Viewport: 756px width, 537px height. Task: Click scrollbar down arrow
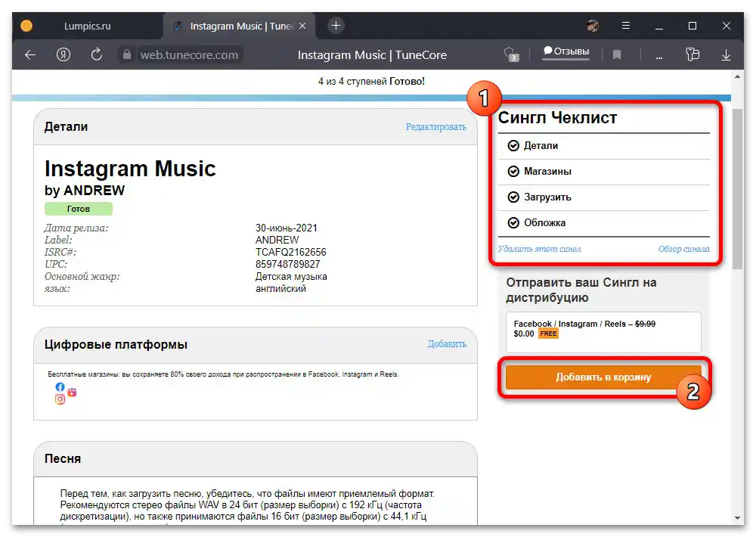point(737,517)
